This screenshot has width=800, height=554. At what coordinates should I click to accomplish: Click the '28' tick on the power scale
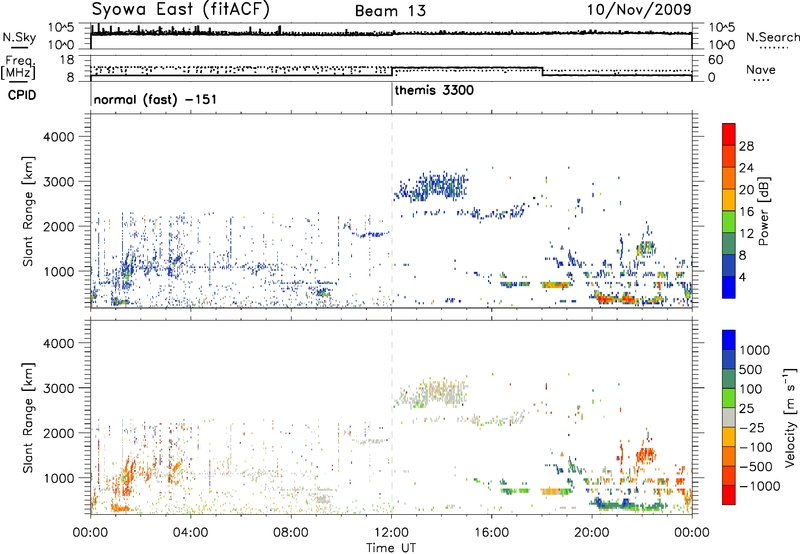[746, 146]
